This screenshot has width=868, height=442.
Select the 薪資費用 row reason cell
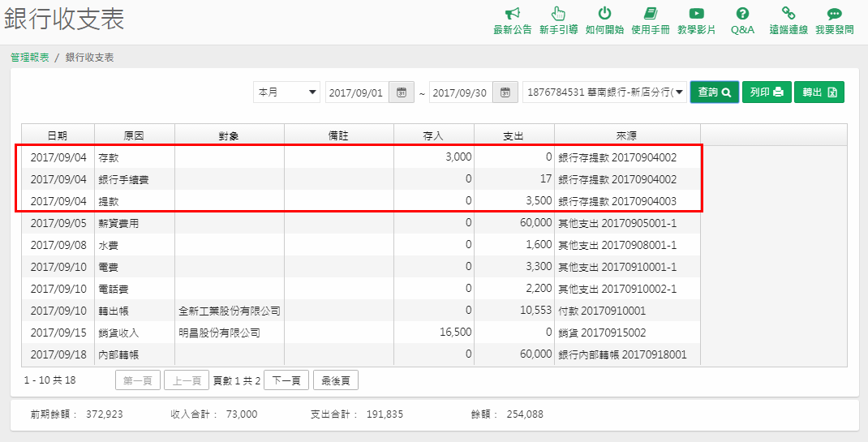click(135, 223)
